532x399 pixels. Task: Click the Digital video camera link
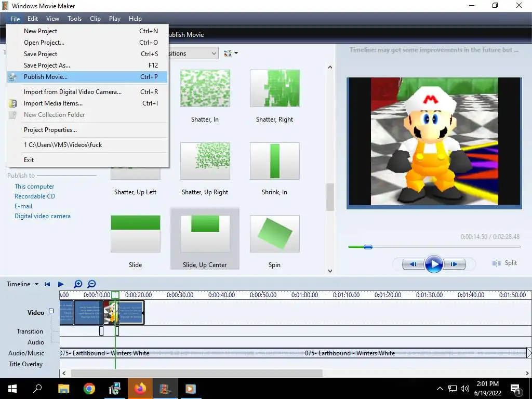point(43,216)
